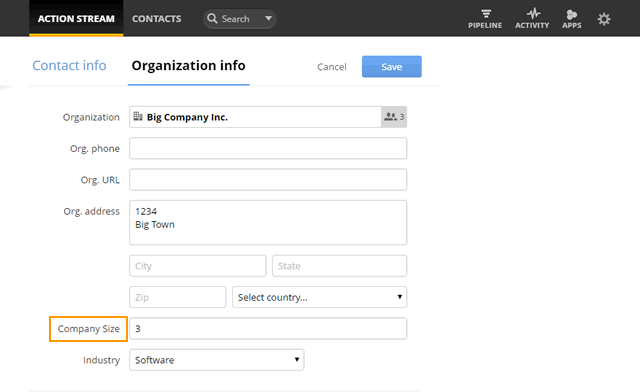Click the Org. phone label
This screenshot has height=392, width=640.
point(95,149)
